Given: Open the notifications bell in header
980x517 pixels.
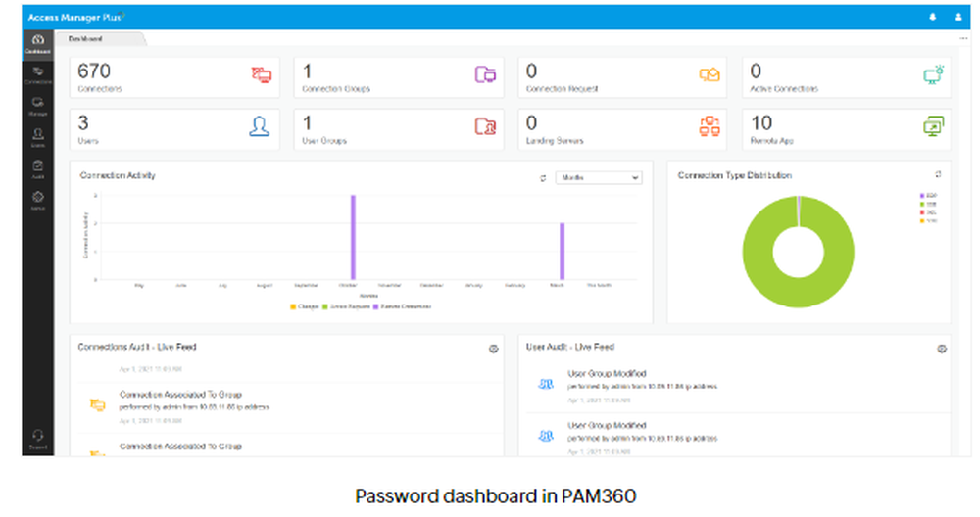Looking at the screenshot, I should 933,17.
